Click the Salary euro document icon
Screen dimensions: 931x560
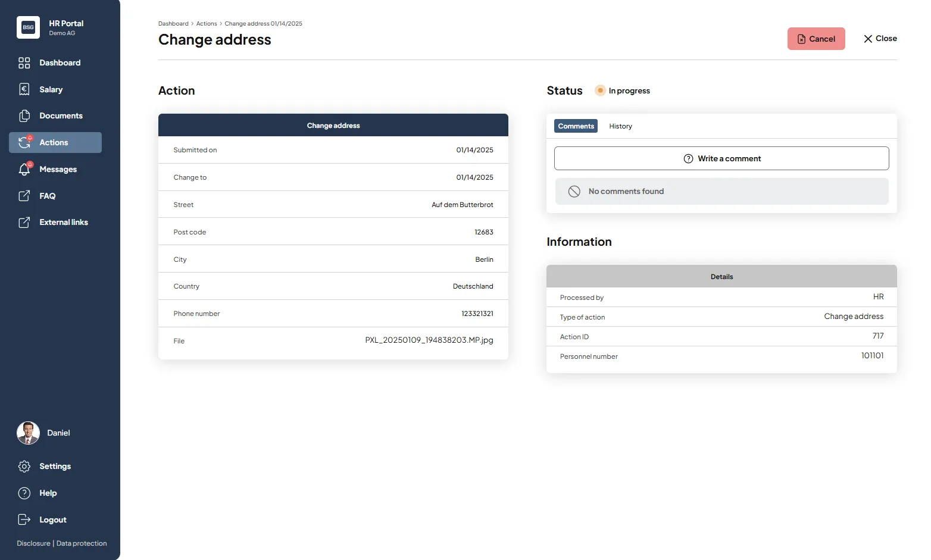pos(24,89)
